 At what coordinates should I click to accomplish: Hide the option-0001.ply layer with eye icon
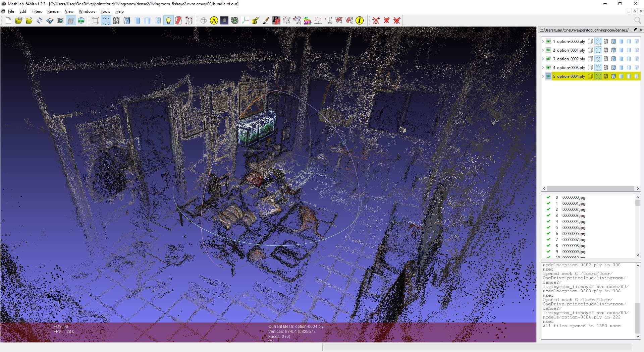click(548, 50)
